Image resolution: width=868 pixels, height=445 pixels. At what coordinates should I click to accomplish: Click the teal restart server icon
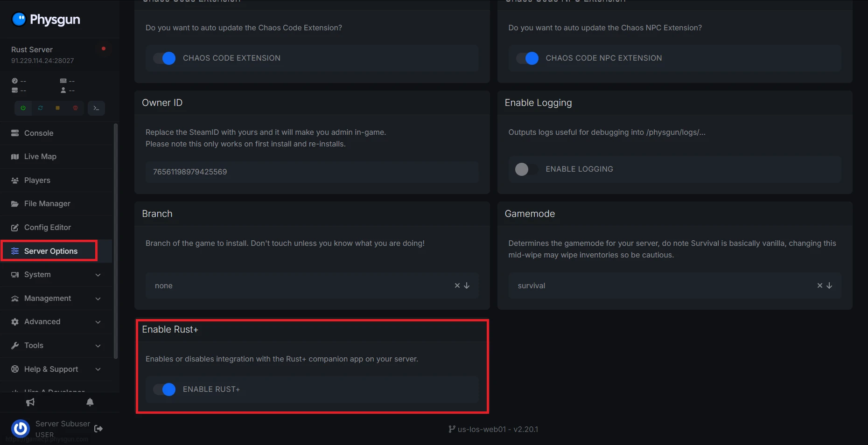(x=41, y=108)
